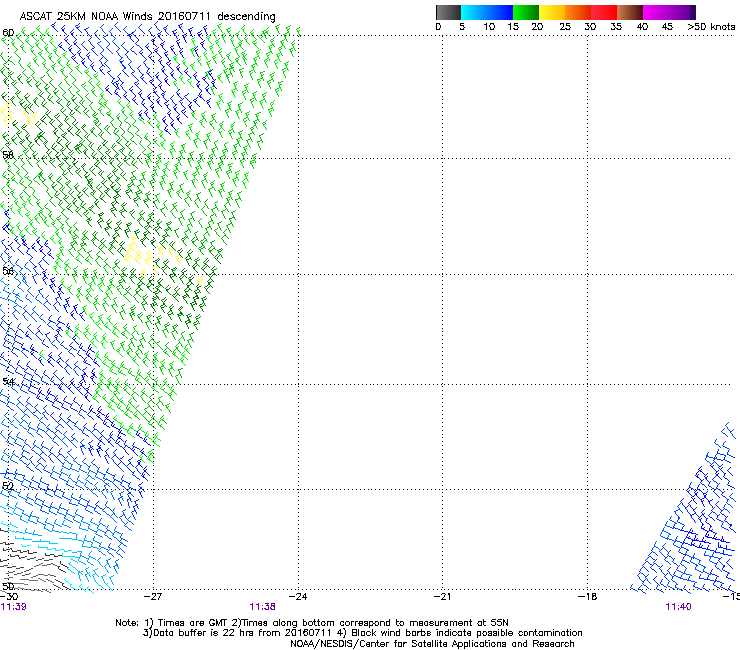Image resolution: width=740 pixels, height=650 pixels.
Task: Click the note line starting 'Note: 1) Times are GMT'
Action: [x=312, y=623]
